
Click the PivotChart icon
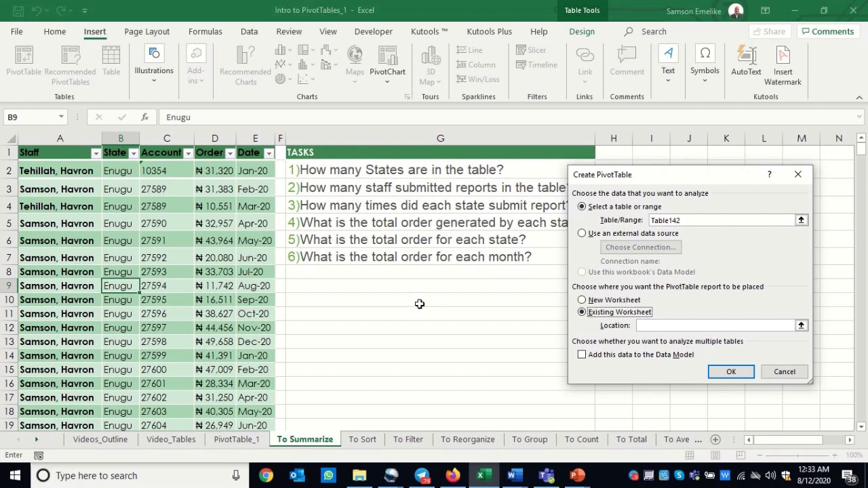pyautogui.click(x=387, y=64)
